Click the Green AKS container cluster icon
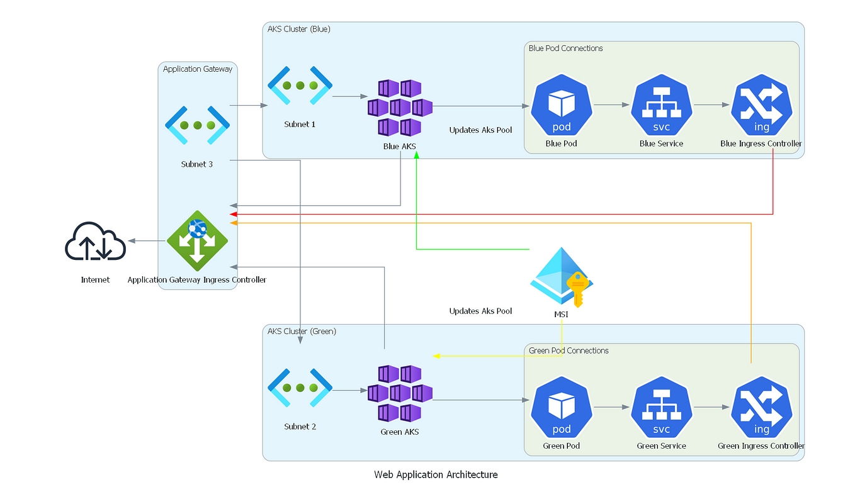This screenshot has height=504, width=855. [x=399, y=395]
